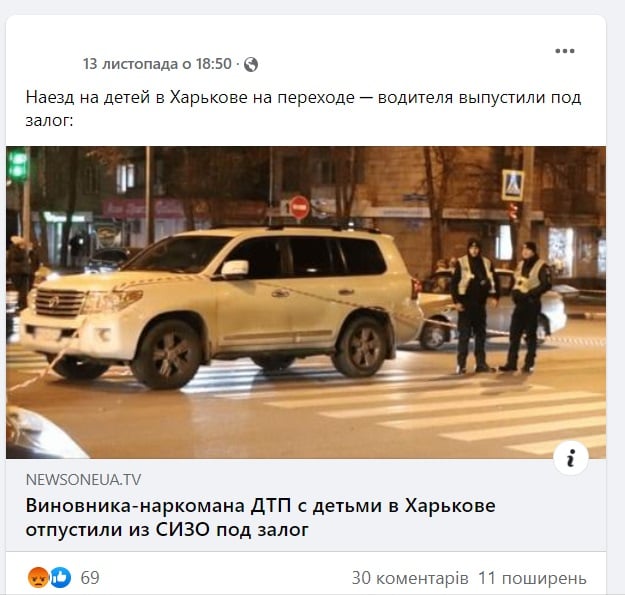Image resolution: width=625 pixels, height=595 pixels.
Task: Open the timestamp 13 листопада о 18:50
Action: click(157, 64)
